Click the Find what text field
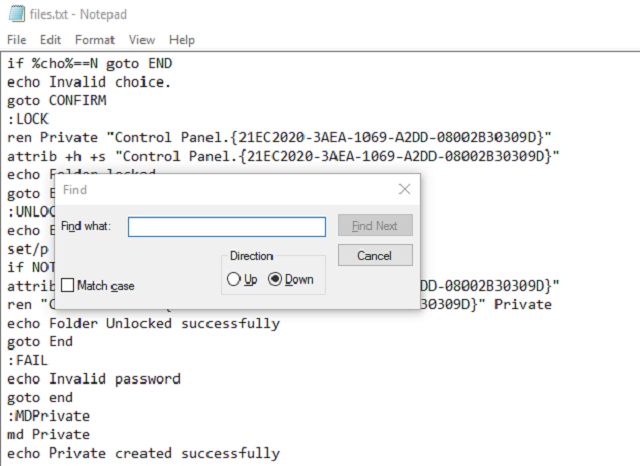The width and height of the screenshot is (640, 466). (226, 227)
